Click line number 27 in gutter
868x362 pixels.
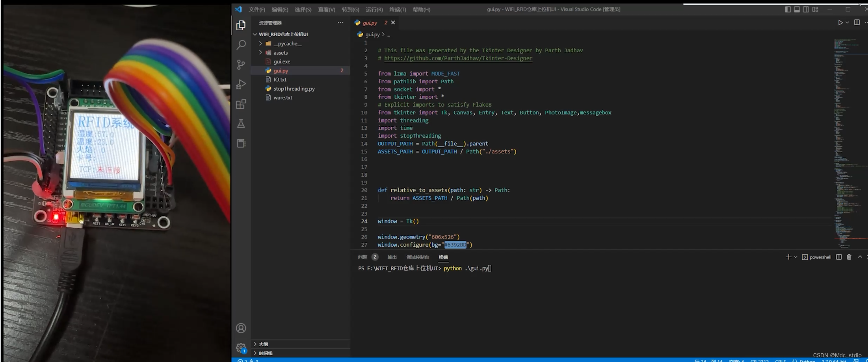(x=364, y=245)
